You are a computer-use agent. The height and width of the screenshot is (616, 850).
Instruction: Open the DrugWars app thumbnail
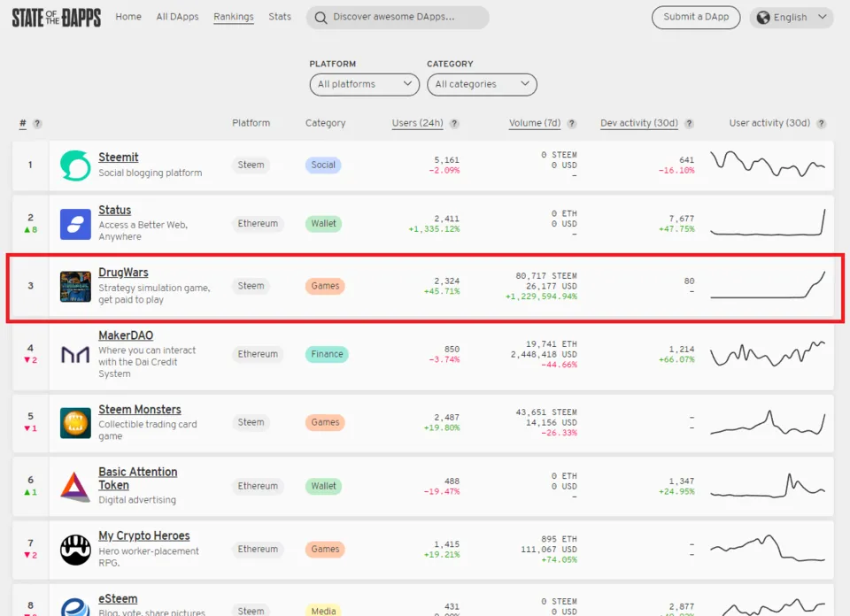[75, 286]
